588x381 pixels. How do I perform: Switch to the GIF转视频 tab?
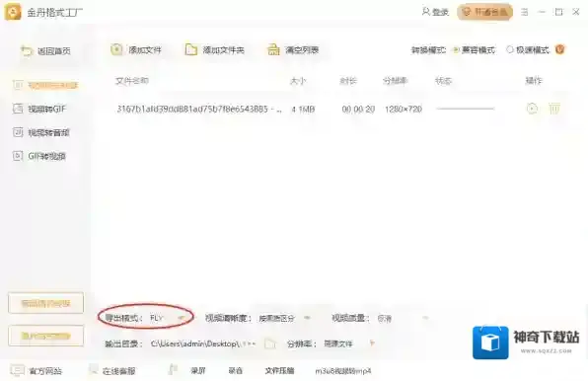click(39, 156)
